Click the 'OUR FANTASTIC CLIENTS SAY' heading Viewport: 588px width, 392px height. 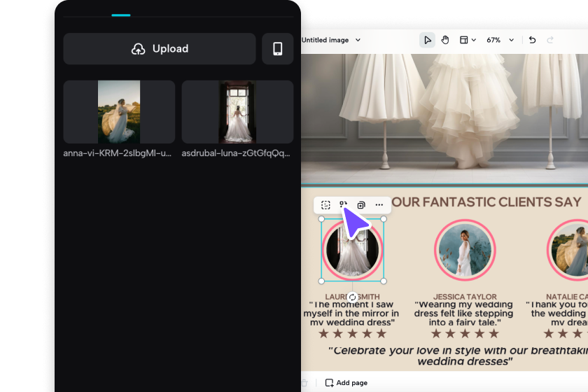[486, 202]
